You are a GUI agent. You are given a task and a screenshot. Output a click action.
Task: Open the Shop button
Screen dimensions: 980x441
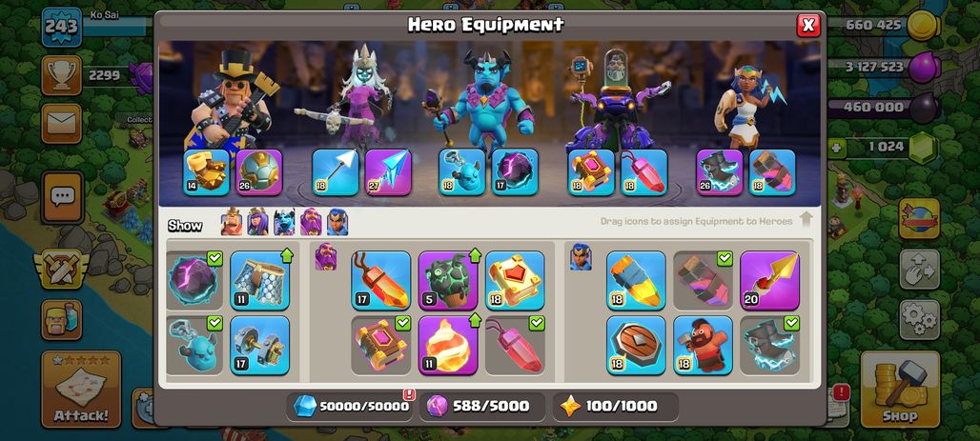pyautogui.click(x=900, y=389)
